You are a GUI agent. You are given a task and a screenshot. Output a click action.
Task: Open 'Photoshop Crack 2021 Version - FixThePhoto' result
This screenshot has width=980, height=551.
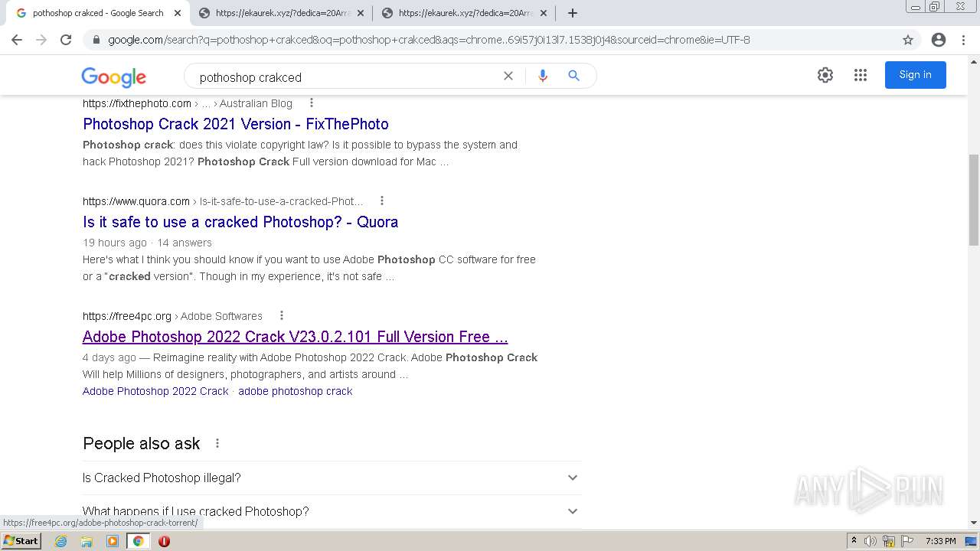click(236, 124)
